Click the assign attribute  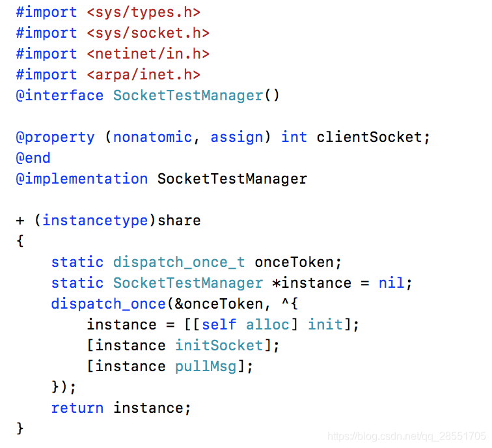tap(237, 137)
